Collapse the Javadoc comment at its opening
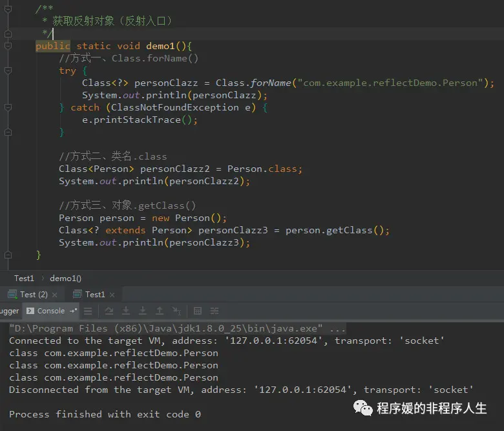Image resolution: width=504 pixels, height=431 pixels. [x=8, y=9]
